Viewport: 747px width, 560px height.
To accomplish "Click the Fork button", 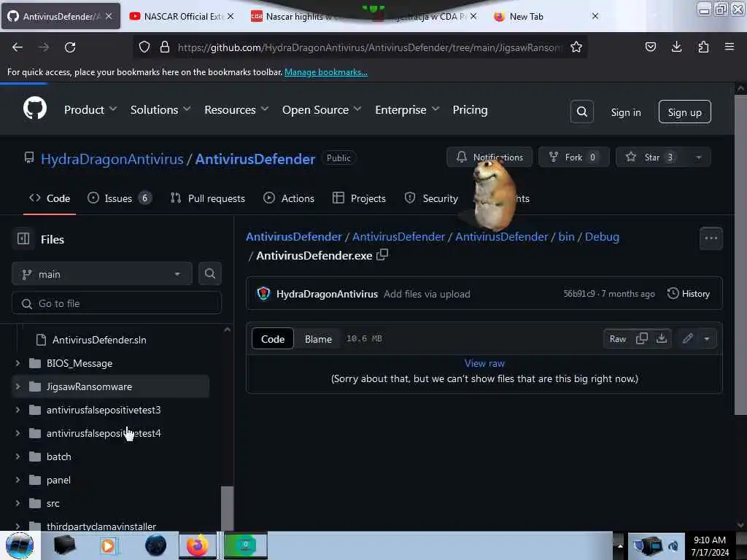I will click(573, 157).
